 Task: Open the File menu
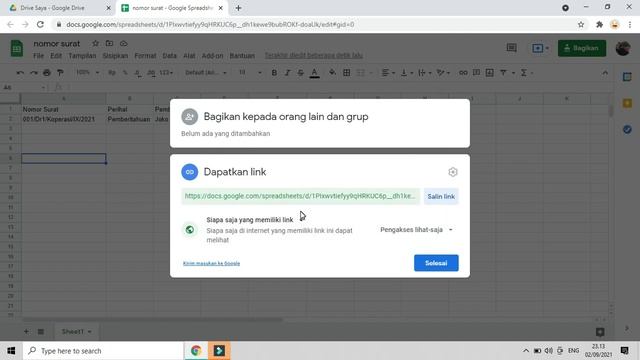[x=38, y=56]
